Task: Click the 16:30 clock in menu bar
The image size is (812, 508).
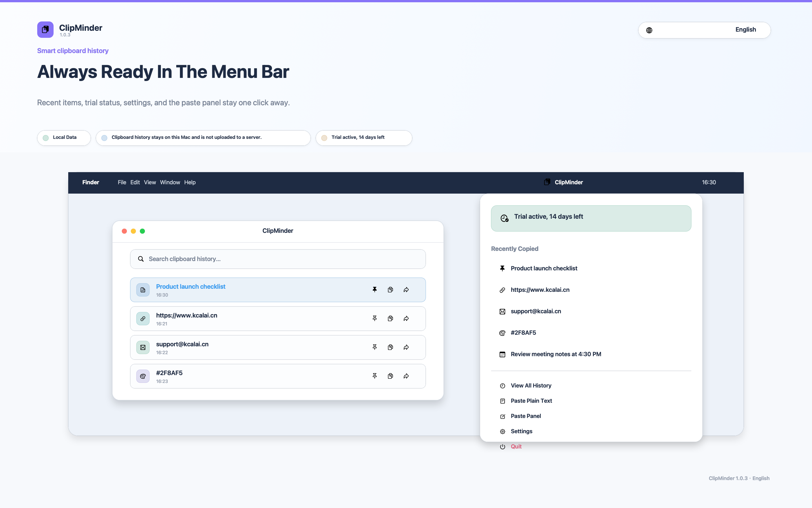Action: tap(709, 182)
